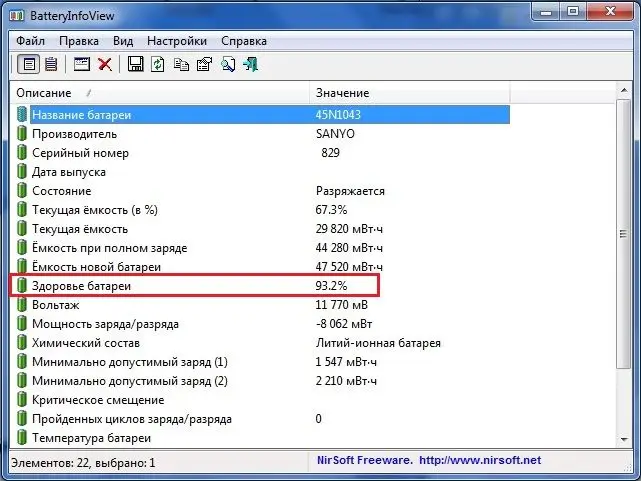Select the Вольтаж row
Screen dimensions: 641x481
point(262,305)
